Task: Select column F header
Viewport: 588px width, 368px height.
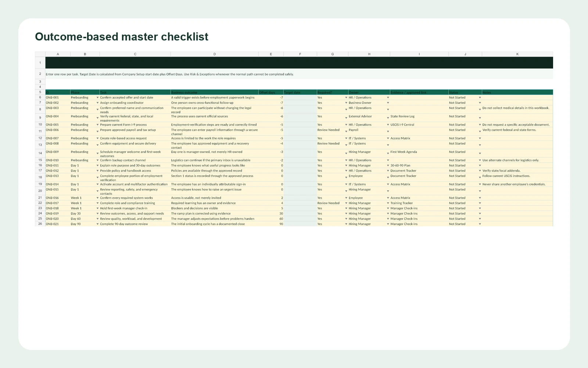Action: tap(300, 54)
